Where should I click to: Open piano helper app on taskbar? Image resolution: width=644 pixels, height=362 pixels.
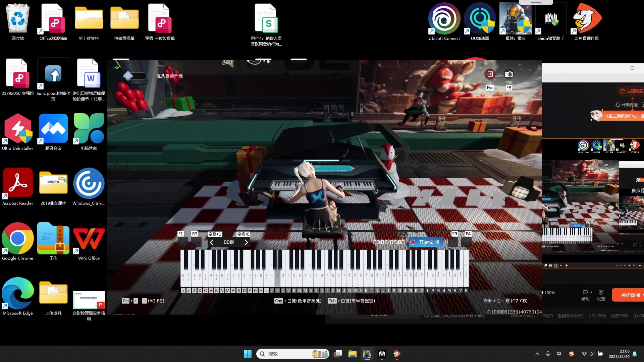[x=382, y=354]
